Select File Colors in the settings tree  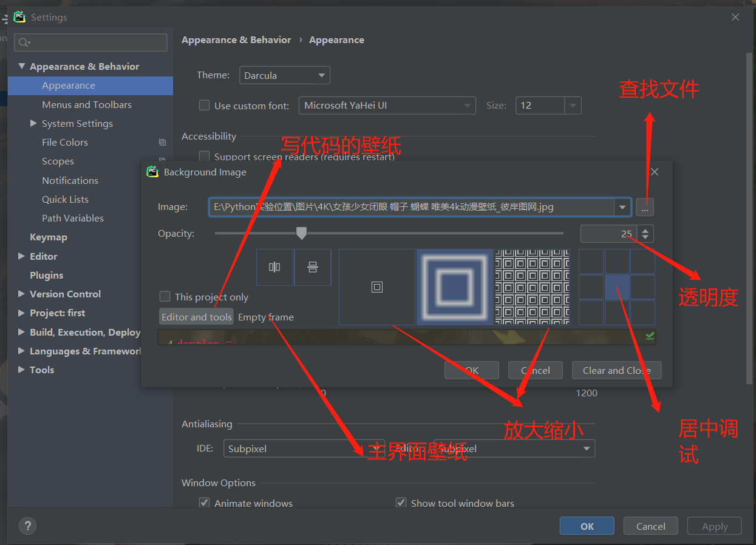click(x=65, y=142)
